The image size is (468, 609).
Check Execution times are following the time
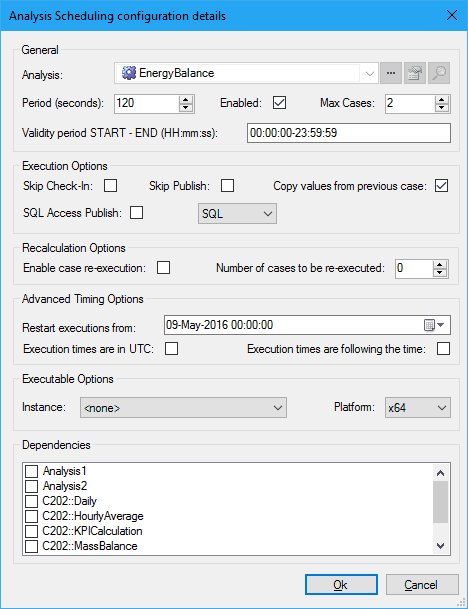[x=444, y=348]
